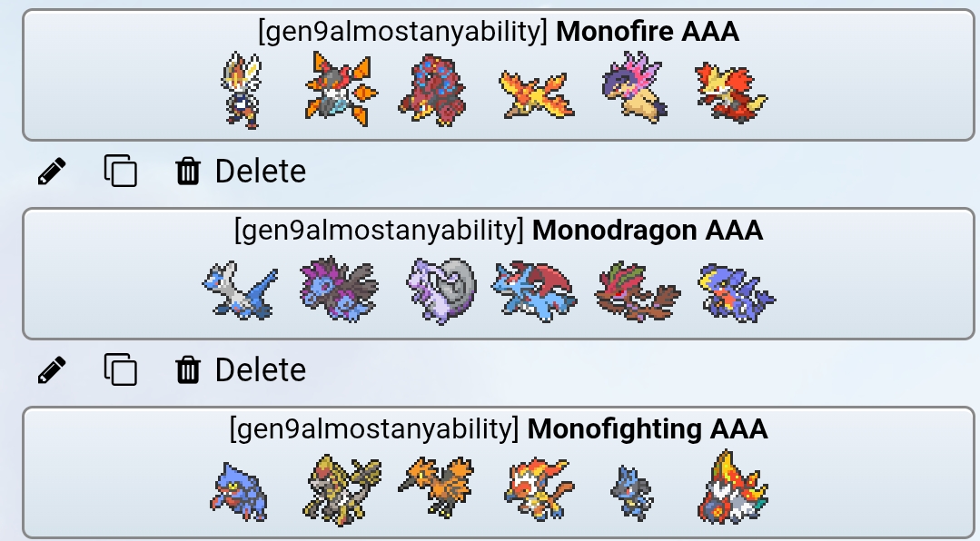Click the Cinderace sprite in Monofire team
The width and height of the screenshot is (980, 541).
(241, 90)
